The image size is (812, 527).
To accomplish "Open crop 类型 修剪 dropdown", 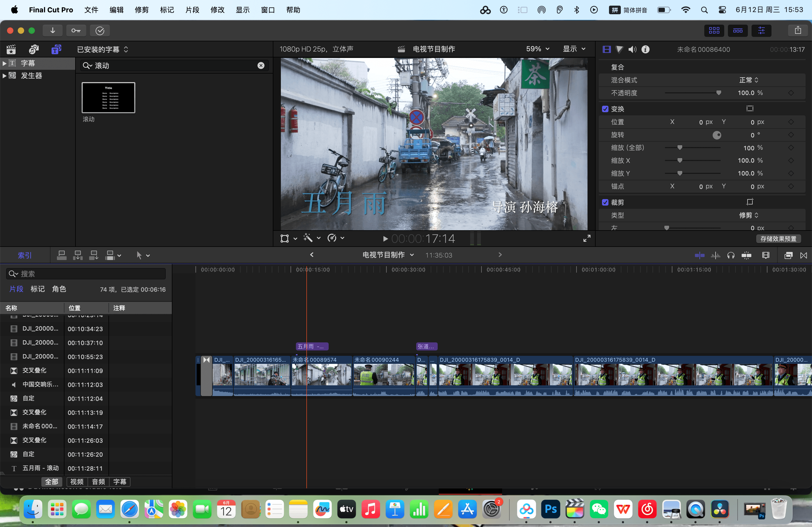I will tap(749, 215).
